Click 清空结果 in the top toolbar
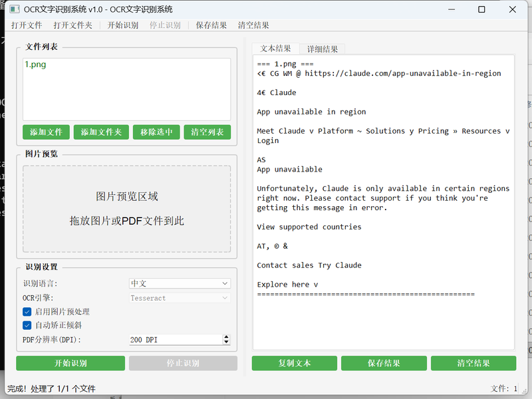 (253, 25)
